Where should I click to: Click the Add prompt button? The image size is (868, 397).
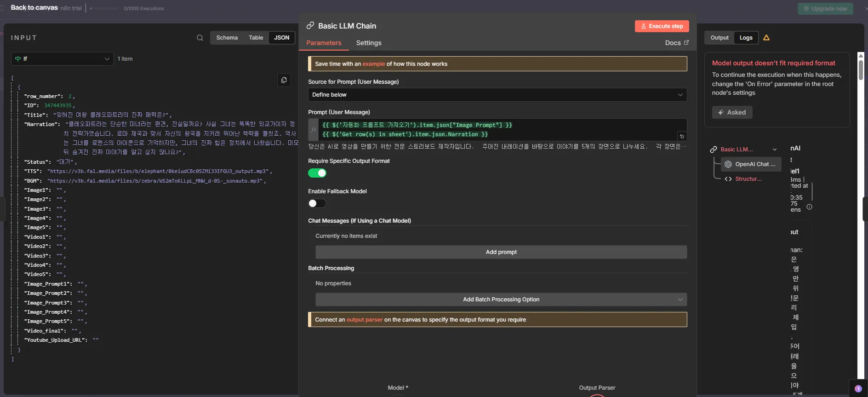pyautogui.click(x=501, y=252)
